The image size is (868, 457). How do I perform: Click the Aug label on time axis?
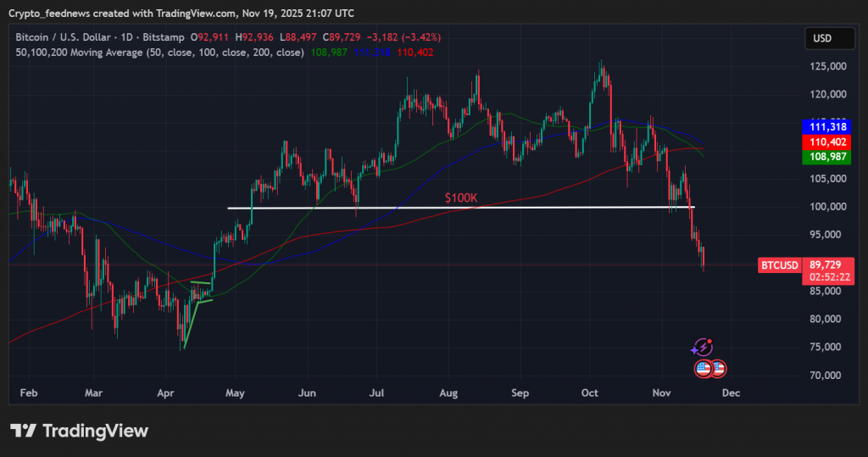pos(449,393)
